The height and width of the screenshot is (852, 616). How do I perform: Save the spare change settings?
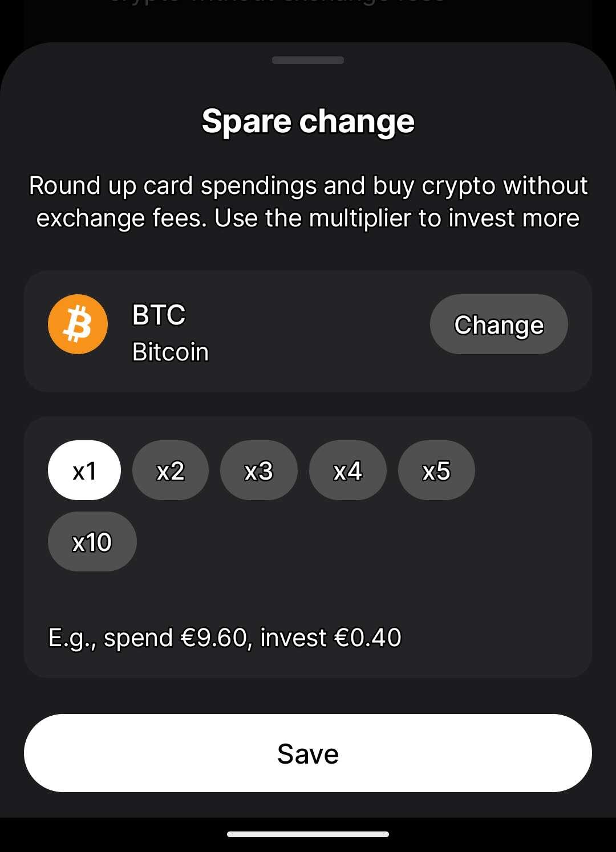pyautogui.click(x=308, y=753)
